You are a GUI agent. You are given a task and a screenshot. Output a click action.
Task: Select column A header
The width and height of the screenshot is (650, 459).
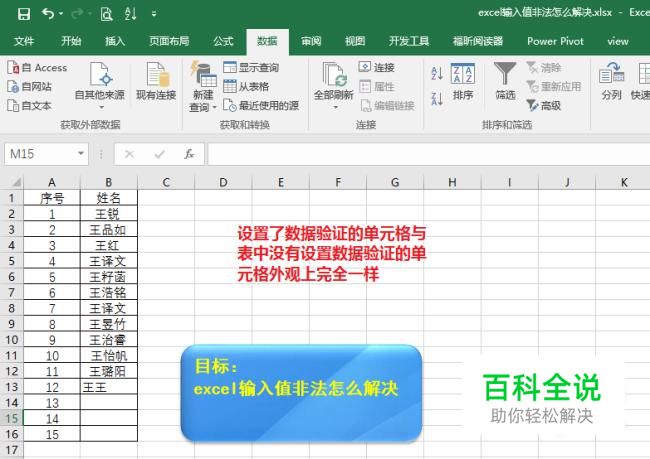tap(52, 182)
